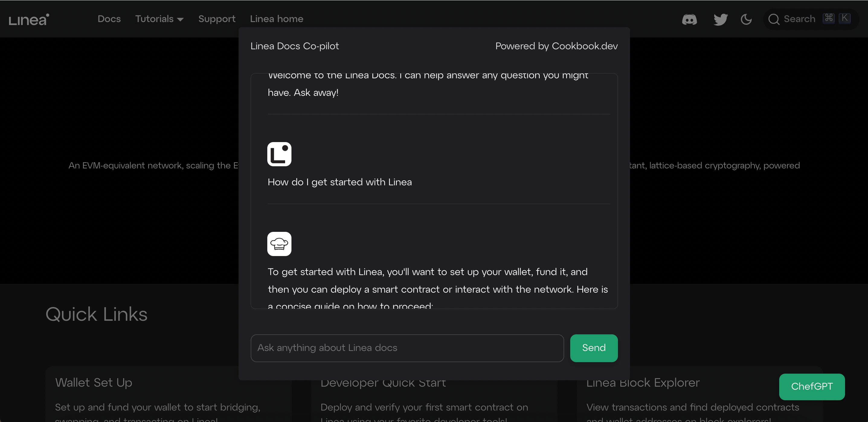Viewport: 868px width, 422px height.
Task: Click the Linea logo in the navbar
Action: (x=29, y=19)
